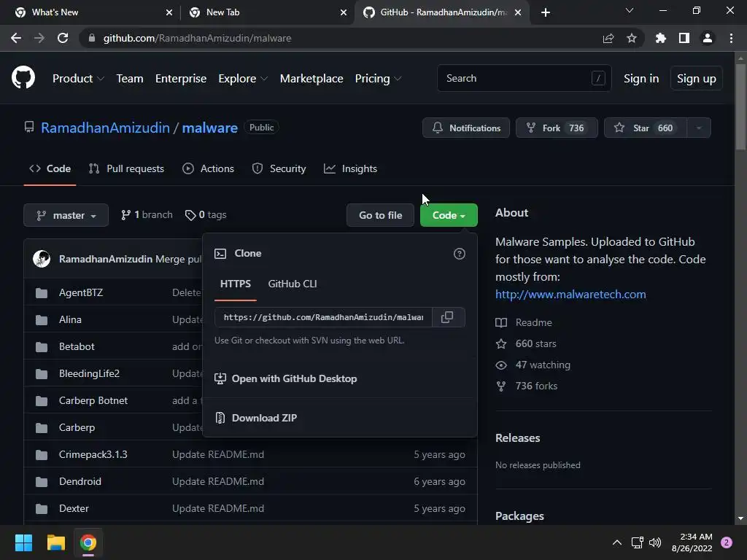
Task: Open Chrome profile avatar icon
Action: point(708,38)
